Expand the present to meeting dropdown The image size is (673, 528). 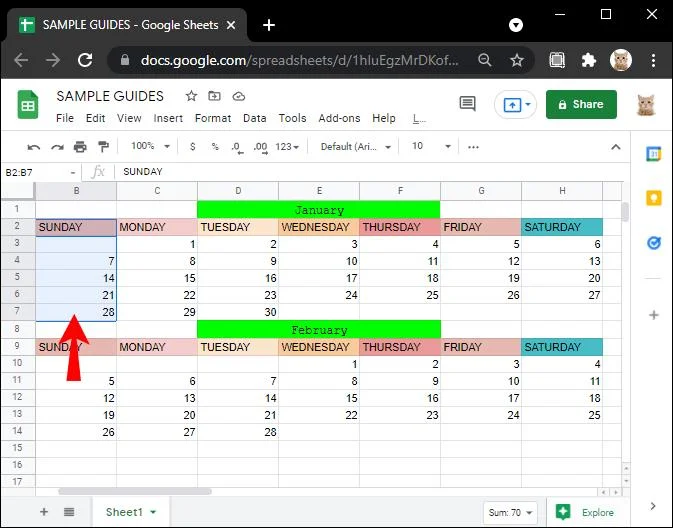coord(528,104)
